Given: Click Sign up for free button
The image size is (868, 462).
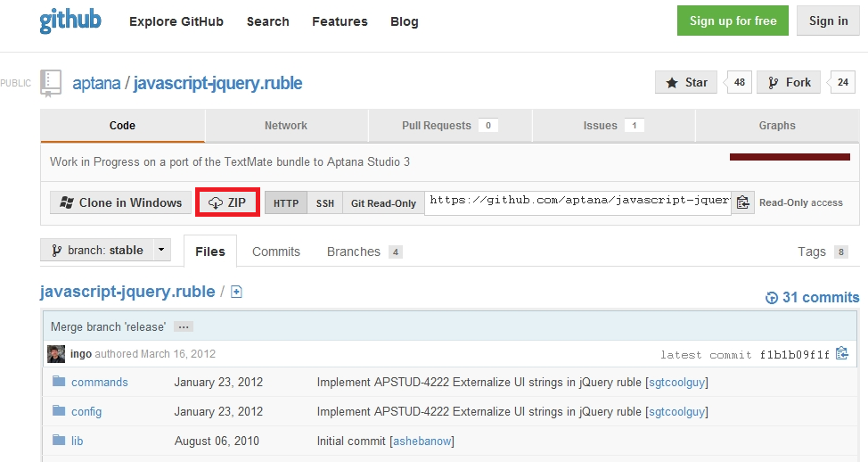Looking at the screenshot, I should (x=733, y=21).
